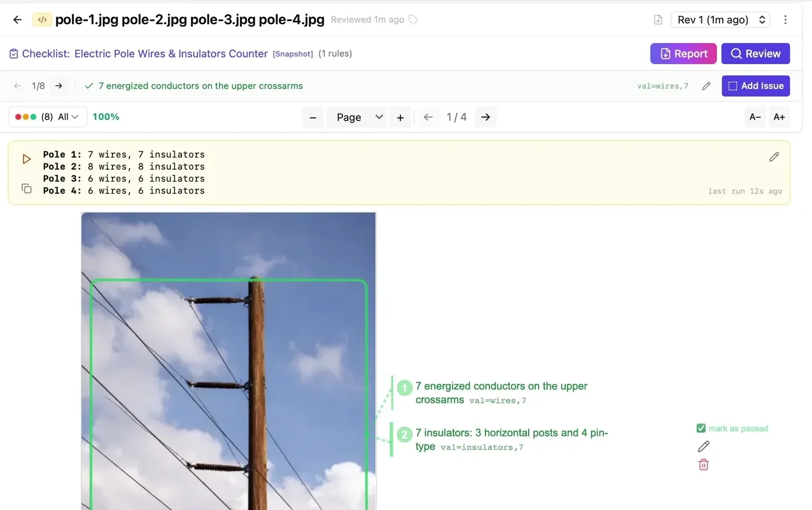
Task: Download the Report
Action: click(683, 53)
